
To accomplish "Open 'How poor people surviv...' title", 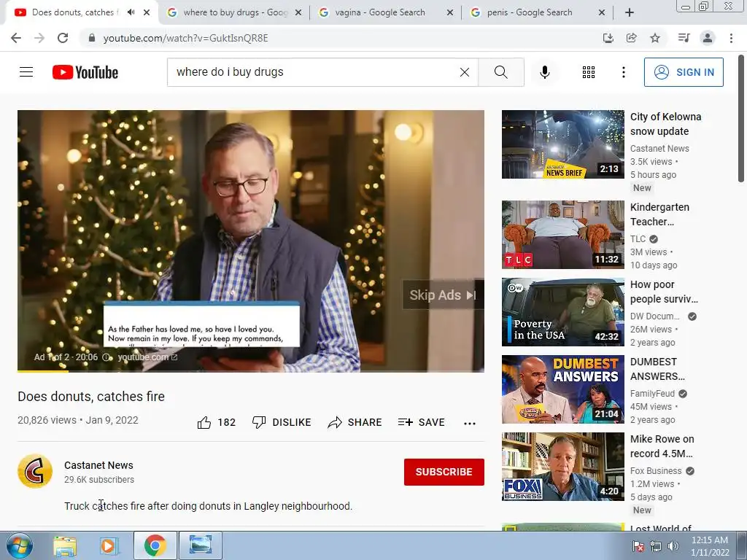I will (664, 292).
